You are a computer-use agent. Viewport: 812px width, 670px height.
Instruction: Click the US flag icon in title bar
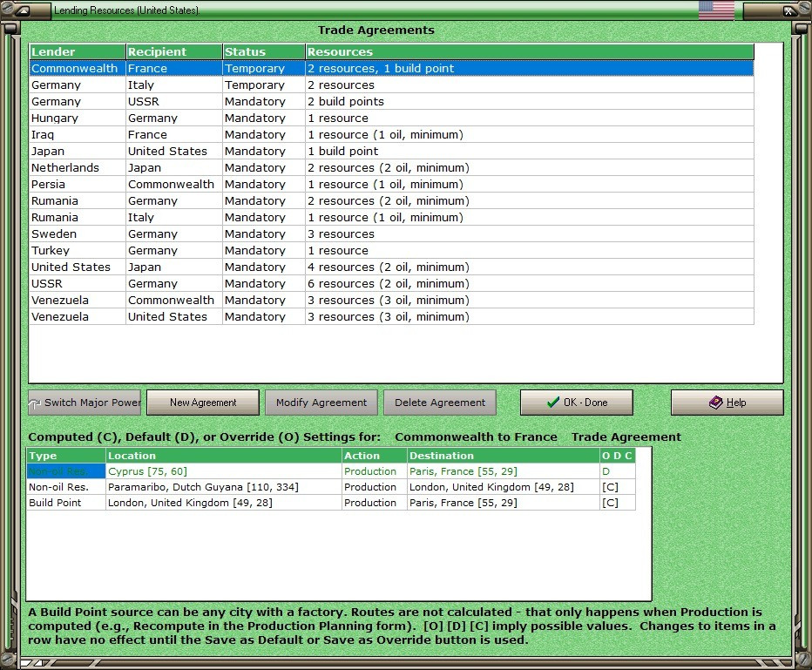pyautogui.click(x=716, y=10)
